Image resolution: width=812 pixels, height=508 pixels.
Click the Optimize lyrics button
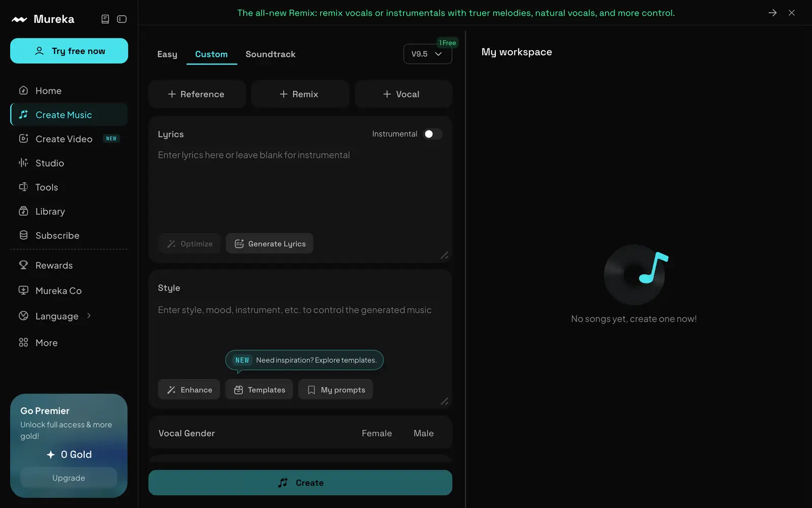pyautogui.click(x=189, y=244)
